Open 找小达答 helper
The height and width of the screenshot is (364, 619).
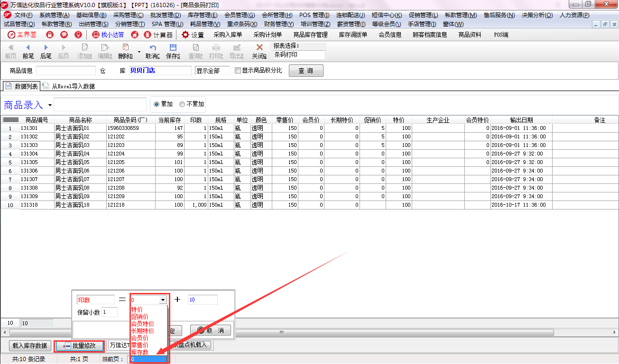(x=108, y=35)
